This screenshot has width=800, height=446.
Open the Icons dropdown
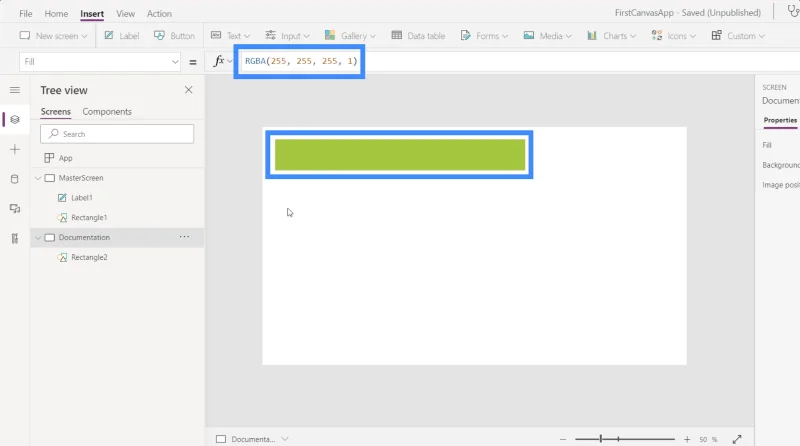673,36
